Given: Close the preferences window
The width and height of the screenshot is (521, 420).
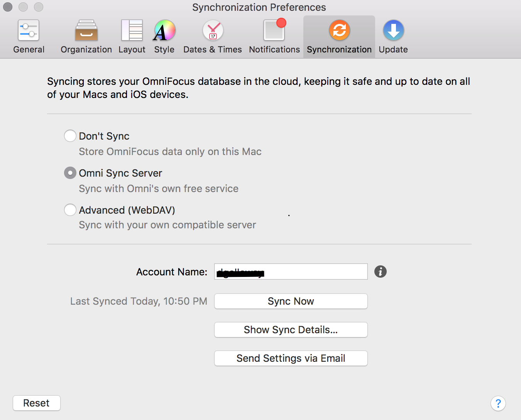Looking at the screenshot, I should [8, 7].
